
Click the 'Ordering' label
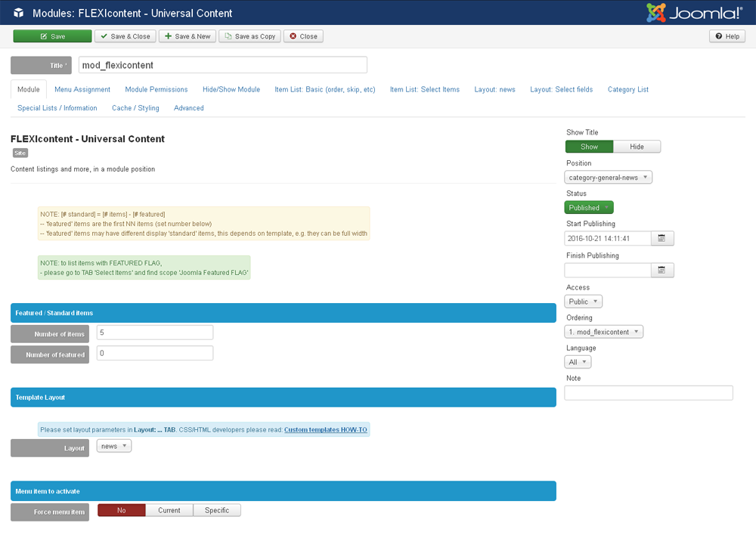coord(579,317)
